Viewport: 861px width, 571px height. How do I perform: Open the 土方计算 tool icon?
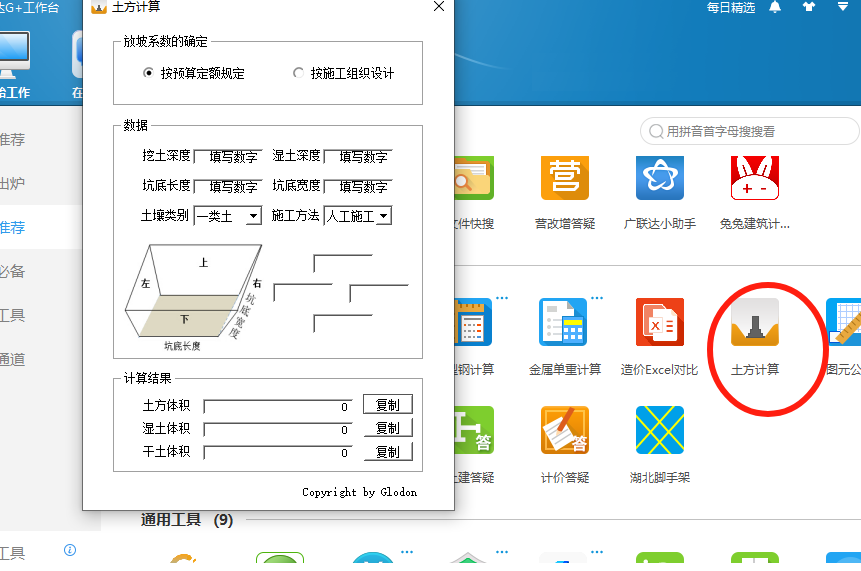click(x=754, y=322)
